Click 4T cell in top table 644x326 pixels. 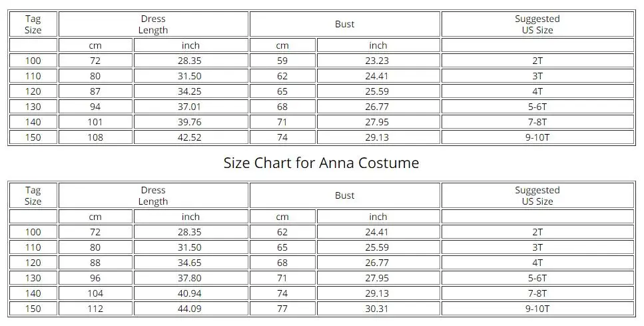537,91
